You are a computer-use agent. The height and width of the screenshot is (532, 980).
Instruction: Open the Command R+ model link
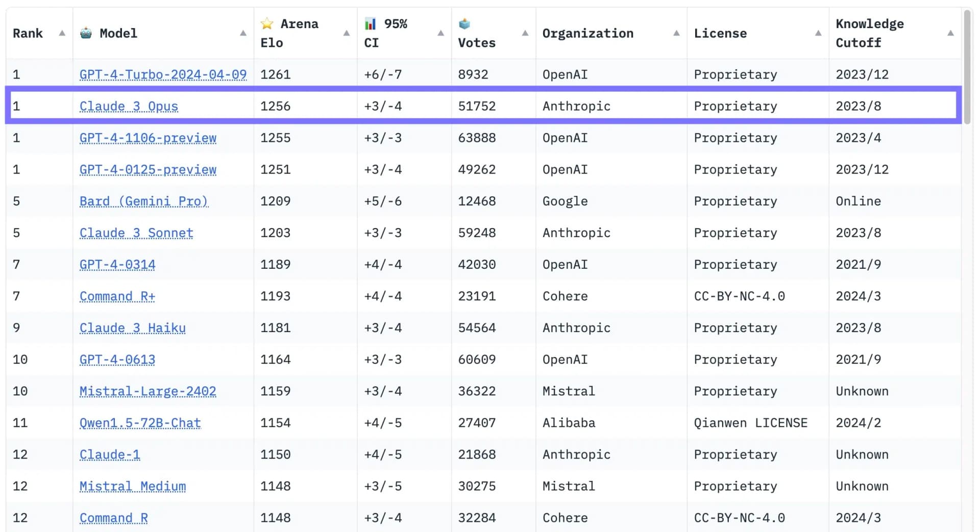(x=117, y=296)
